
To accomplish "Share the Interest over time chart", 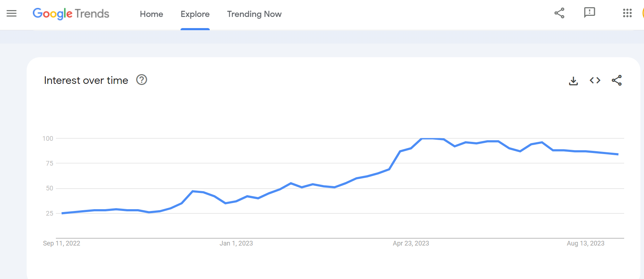I will coord(617,80).
